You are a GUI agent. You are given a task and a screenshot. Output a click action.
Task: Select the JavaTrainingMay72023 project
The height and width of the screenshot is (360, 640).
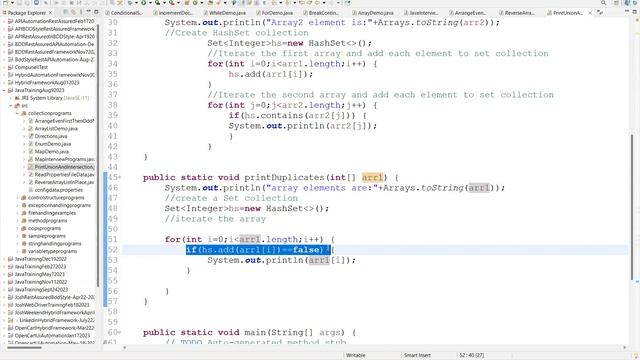pos(36,274)
